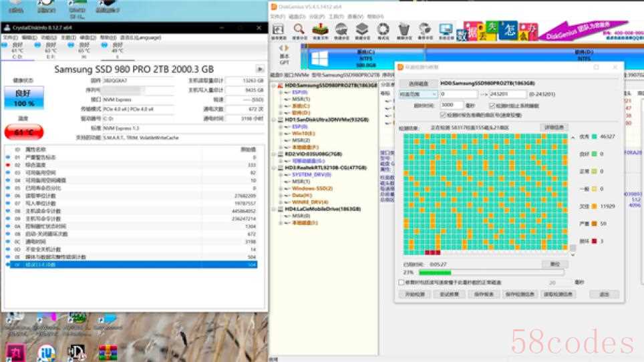Click the 退出 exit button
Viewport: 644px width, 362px height.
point(604,295)
